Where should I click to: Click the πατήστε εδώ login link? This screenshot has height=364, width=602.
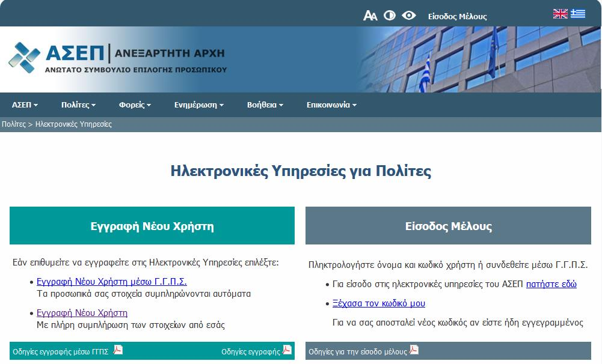[x=551, y=284]
